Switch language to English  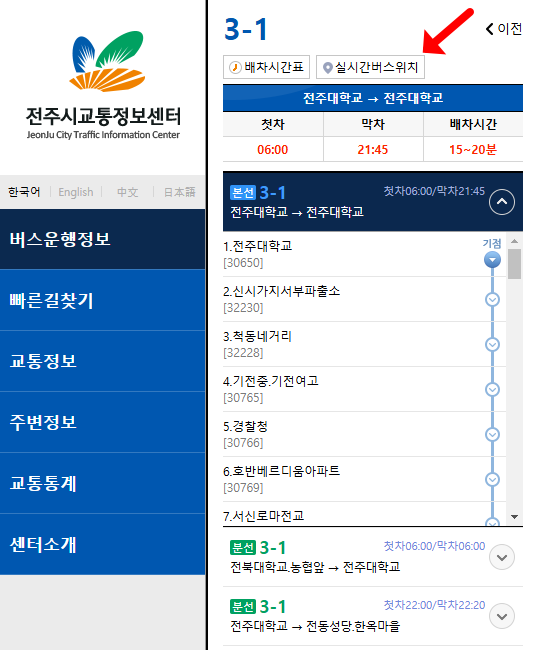point(76,192)
